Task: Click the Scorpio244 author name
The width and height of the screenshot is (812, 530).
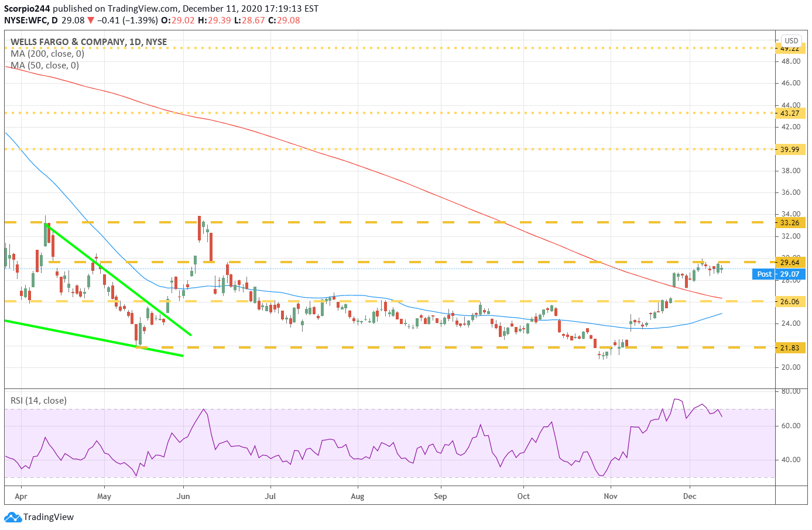Action: pyautogui.click(x=27, y=9)
